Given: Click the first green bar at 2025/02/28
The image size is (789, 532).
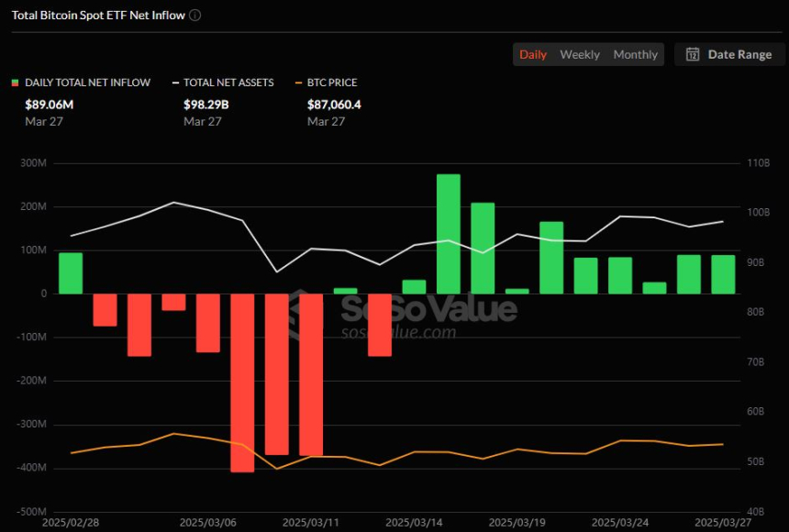Looking at the screenshot, I should click(x=71, y=273).
